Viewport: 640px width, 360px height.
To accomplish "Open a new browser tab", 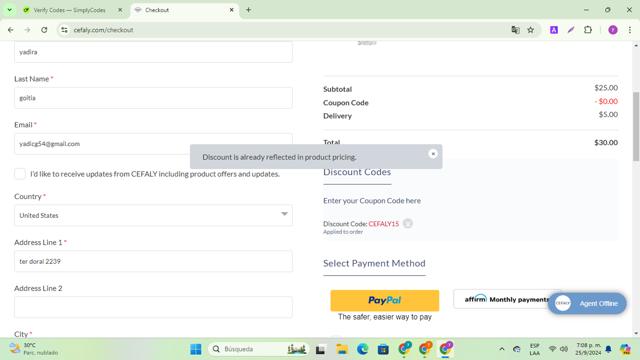I will click(248, 10).
